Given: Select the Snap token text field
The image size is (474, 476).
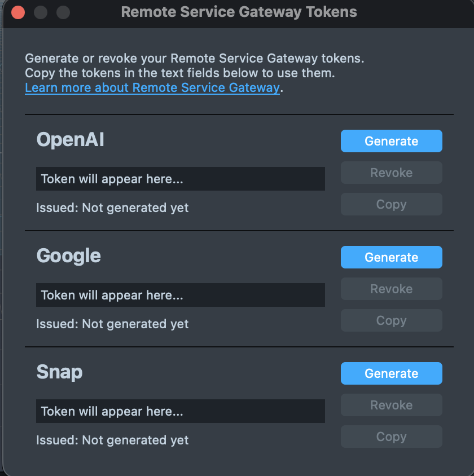Looking at the screenshot, I should coord(180,411).
